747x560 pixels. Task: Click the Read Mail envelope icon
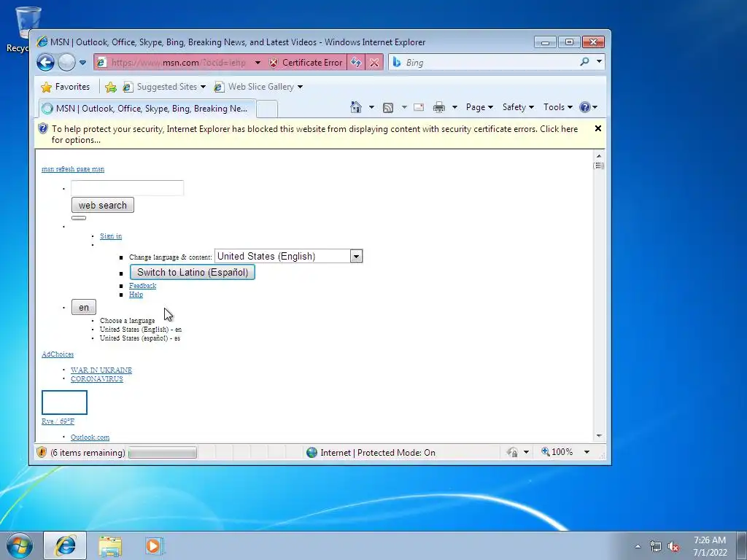[x=419, y=107]
